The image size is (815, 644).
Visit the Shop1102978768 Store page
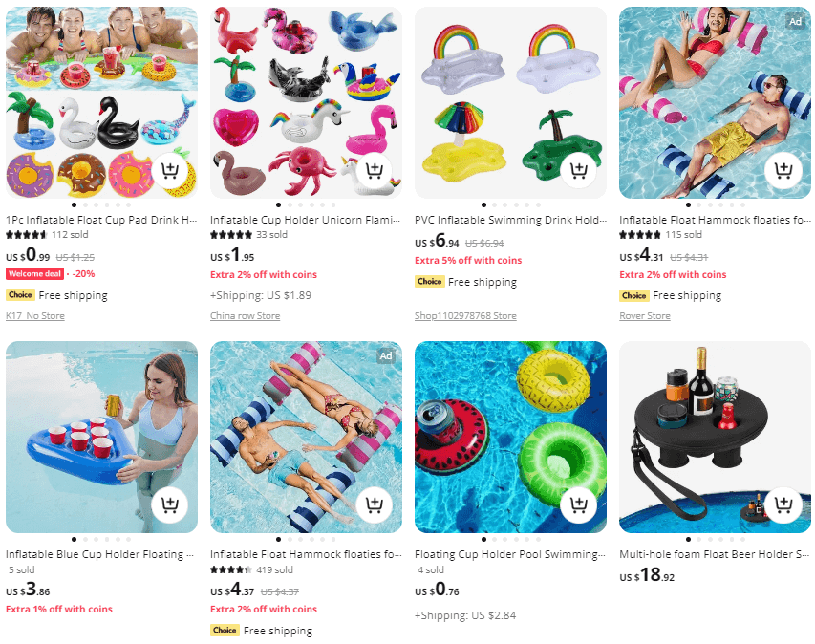point(465,315)
